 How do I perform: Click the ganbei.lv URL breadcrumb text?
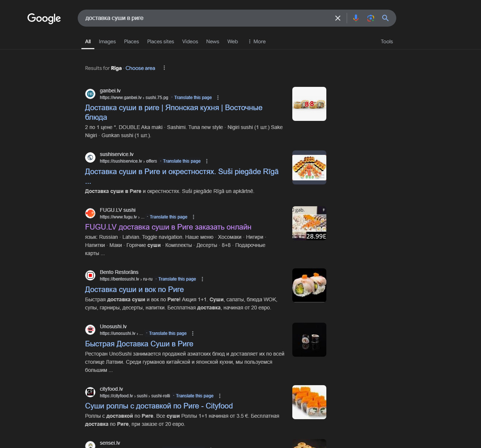(x=134, y=98)
